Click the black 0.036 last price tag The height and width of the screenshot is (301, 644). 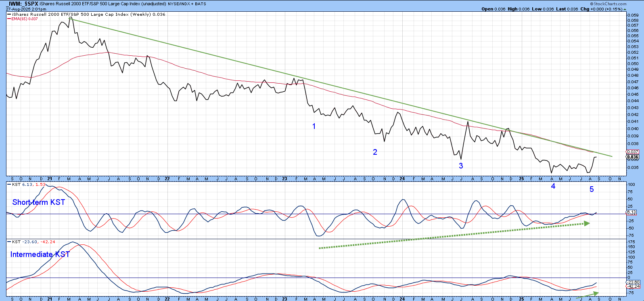pos(632,157)
